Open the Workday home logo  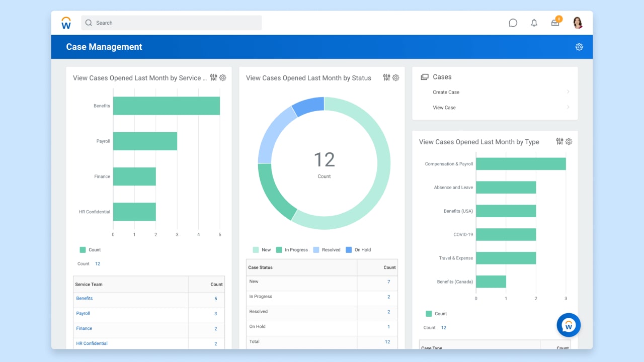(x=66, y=23)
